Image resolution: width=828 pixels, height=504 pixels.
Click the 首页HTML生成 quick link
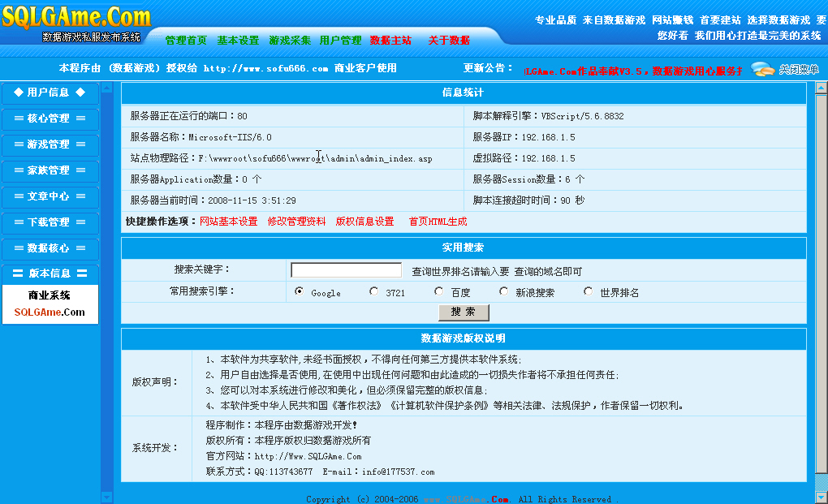438,222
